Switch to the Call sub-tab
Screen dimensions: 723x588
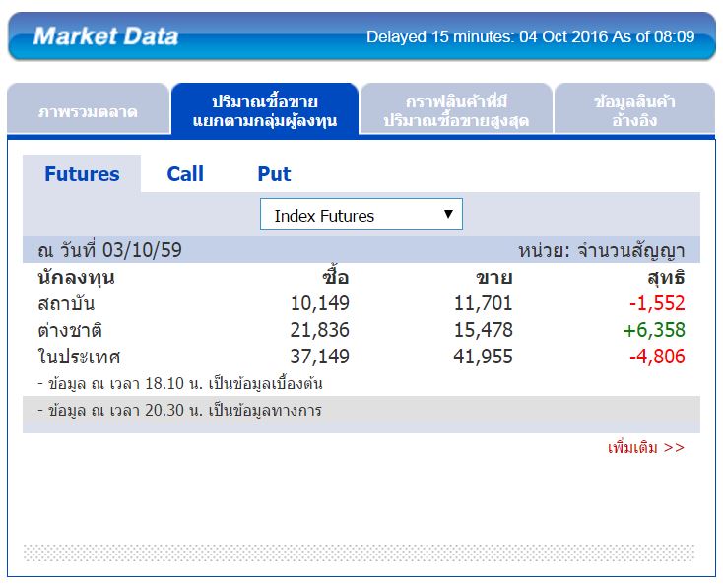[x=185, y=174]
